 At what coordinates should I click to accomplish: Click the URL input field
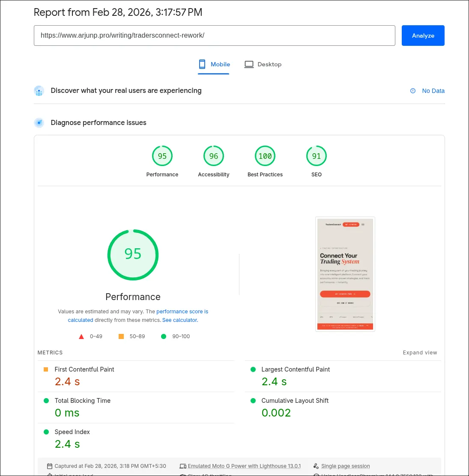click(x=214, y=36)
